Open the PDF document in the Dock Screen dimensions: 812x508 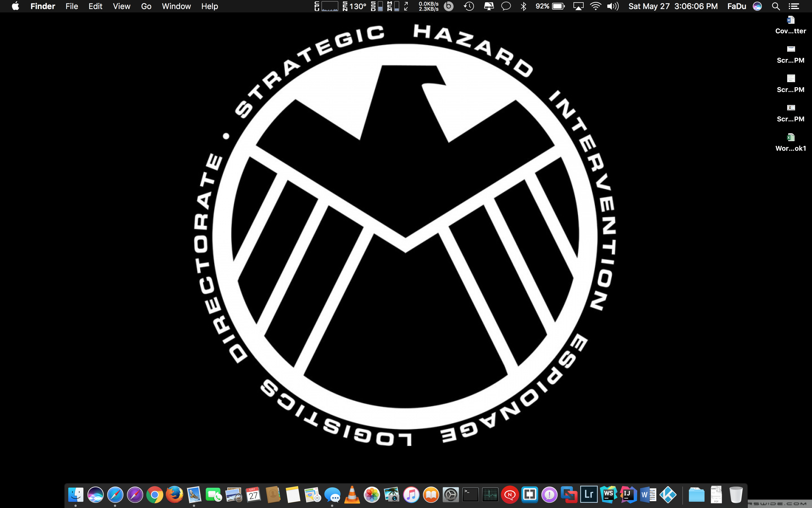pyautogui.click(x=716, y=494)
